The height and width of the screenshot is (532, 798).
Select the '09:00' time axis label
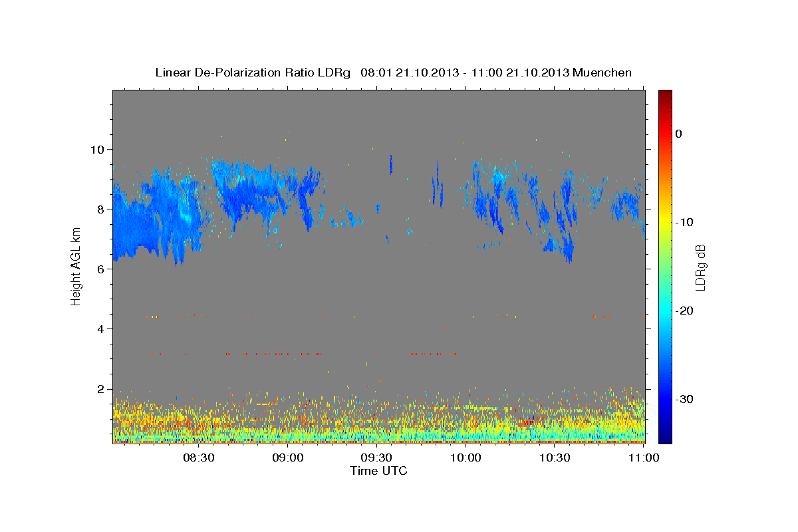(x=288, y=458)
